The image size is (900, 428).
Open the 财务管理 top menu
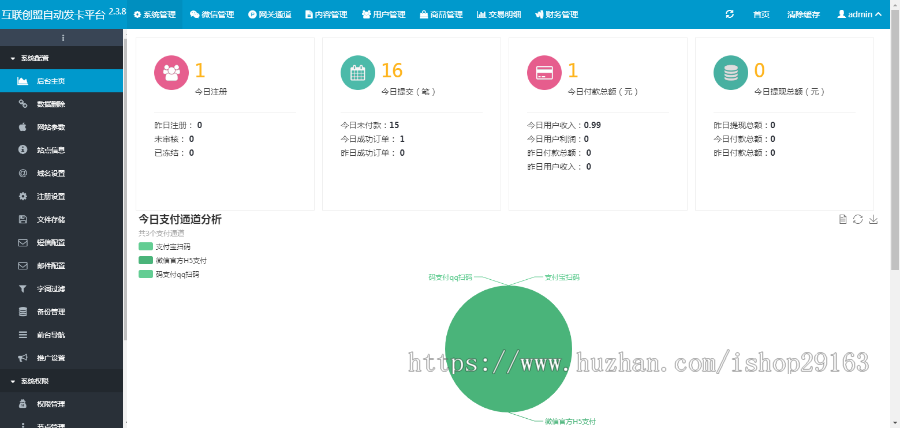point(556,15)
